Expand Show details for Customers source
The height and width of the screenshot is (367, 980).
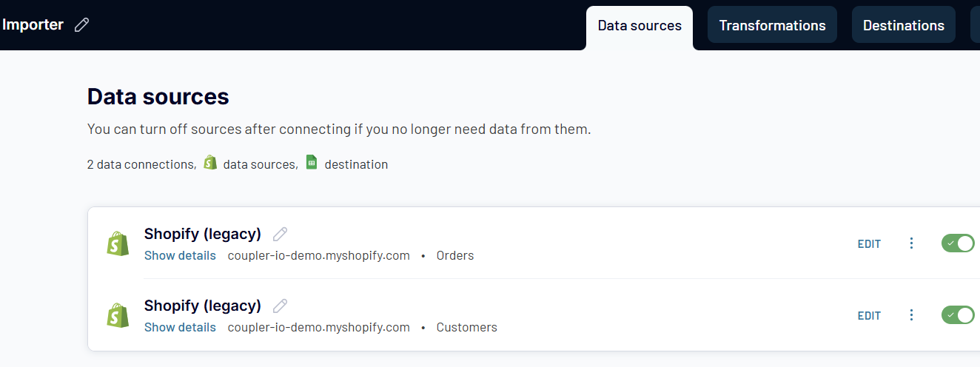pyautogui.click(x=180, y=327)
